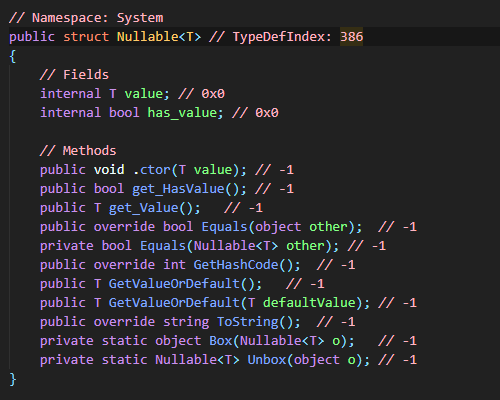Click the Nullable<T> parameter type in the private Equals method
This screenshot has width=500, height=400.
[x=236, y=246]
